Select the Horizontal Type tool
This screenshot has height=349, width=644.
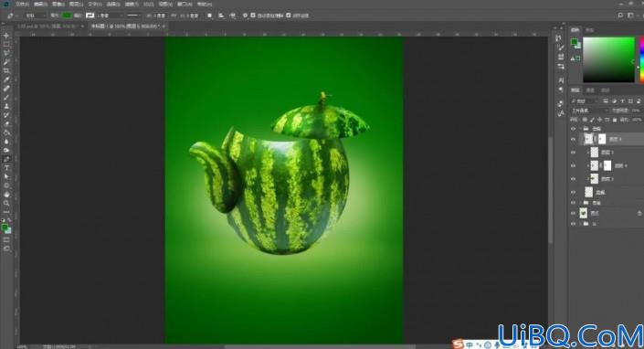6,168
